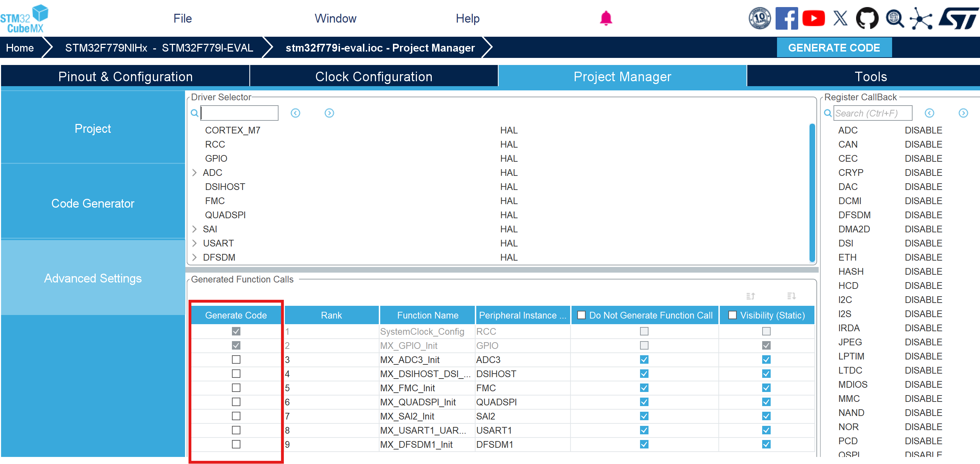
Task: Click the Driver Selector vertical scrollbar
Action: 812,192
